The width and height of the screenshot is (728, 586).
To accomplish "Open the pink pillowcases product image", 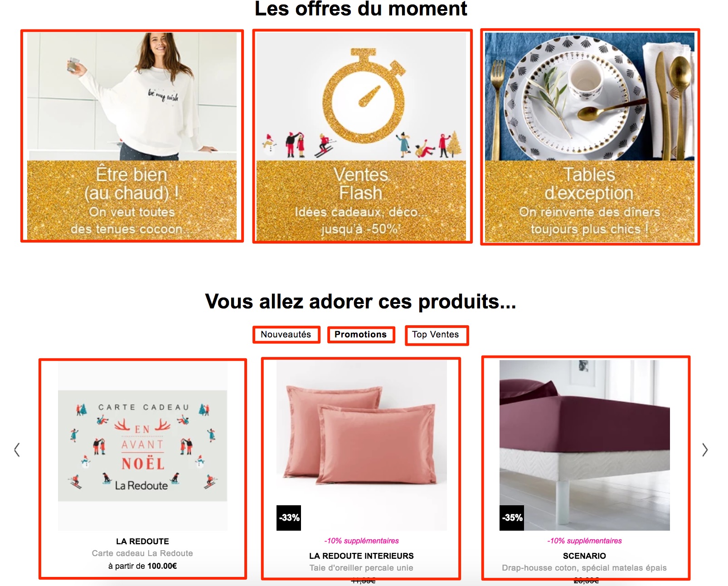I will point(362,445).
